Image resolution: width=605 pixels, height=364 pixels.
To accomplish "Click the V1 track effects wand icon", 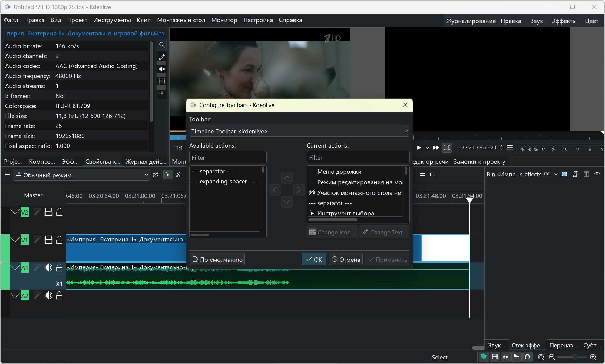I will (x=37, y=240).
